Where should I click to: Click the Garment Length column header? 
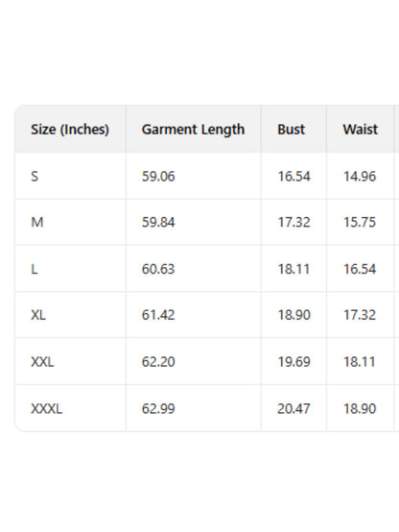(193, 130)
